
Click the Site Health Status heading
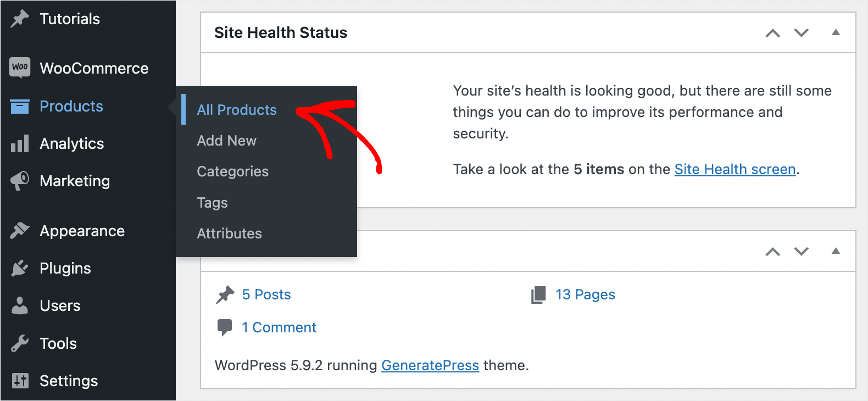[281, 33]
